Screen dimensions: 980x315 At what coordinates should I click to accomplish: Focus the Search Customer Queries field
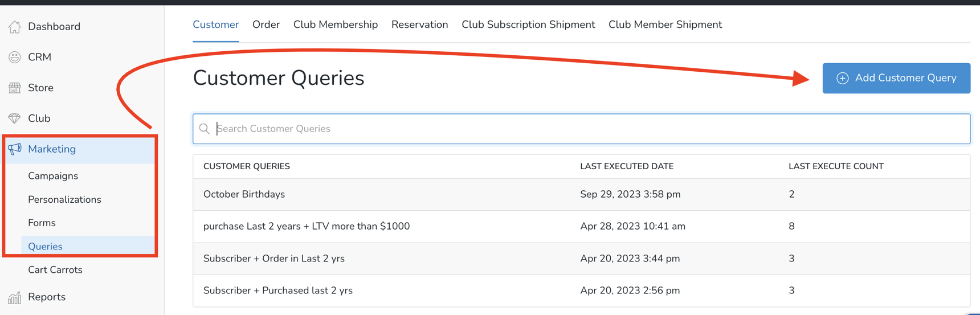point(581,129)
